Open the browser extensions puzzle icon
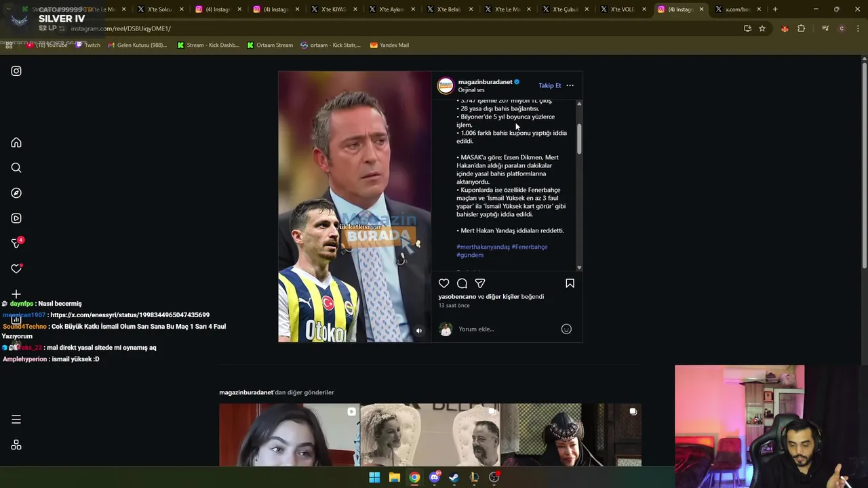 pos(801,28)
